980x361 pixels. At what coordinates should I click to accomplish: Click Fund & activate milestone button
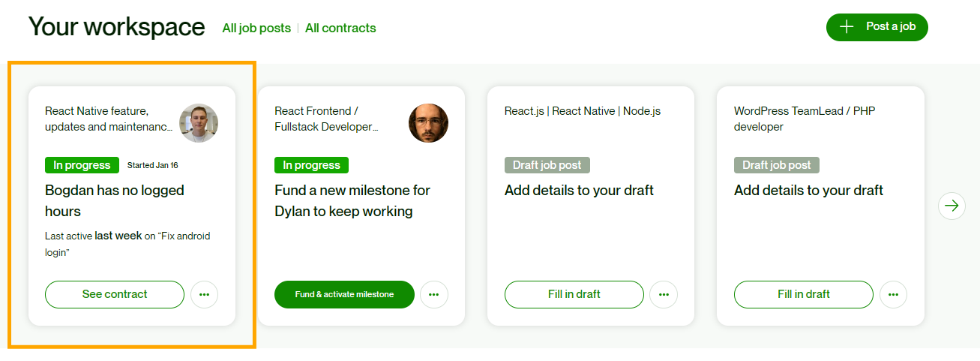(344, 295)
